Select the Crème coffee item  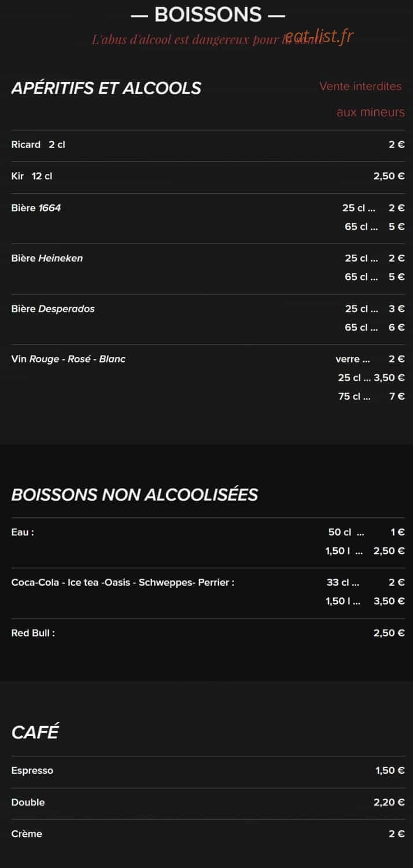(x=27, y=834)
